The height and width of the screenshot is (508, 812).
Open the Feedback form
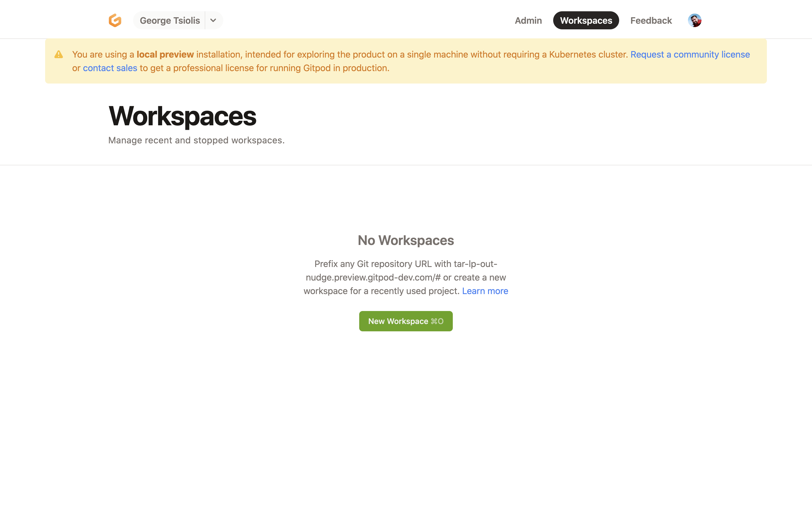point(651,21)
